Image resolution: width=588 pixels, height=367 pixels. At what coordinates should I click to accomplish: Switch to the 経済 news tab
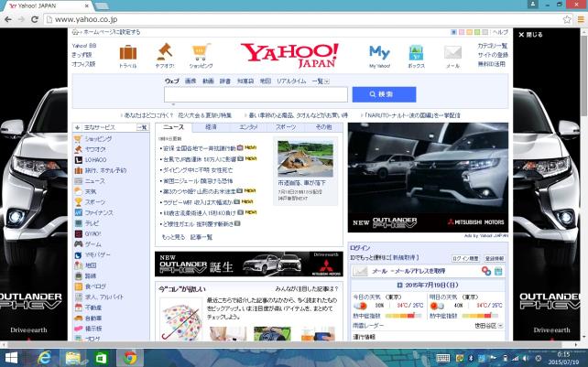212,127
